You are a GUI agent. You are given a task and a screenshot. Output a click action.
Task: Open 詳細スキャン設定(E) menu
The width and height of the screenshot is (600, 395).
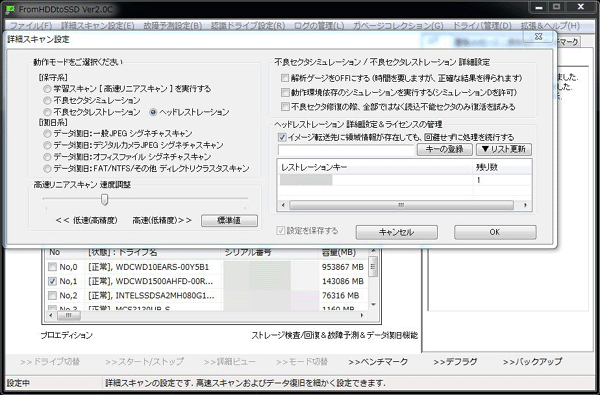[x=98, y=26]
